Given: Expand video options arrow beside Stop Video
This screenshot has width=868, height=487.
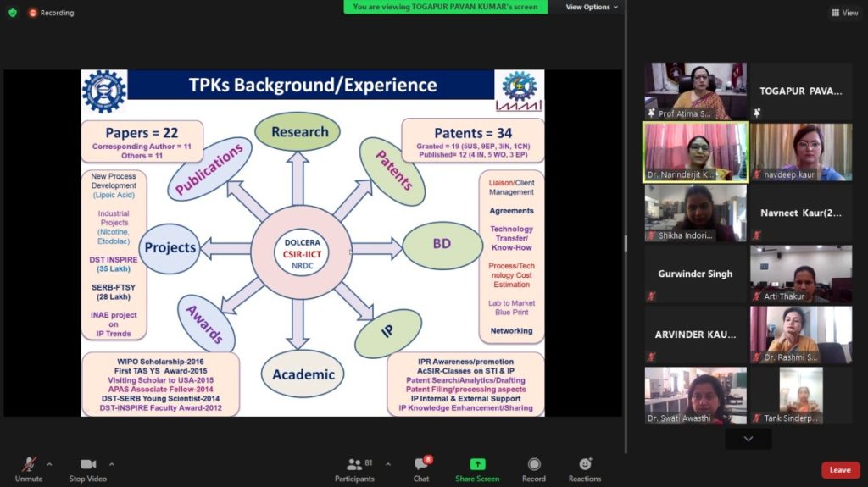Looking at the screenshot, I should [111, 464].
